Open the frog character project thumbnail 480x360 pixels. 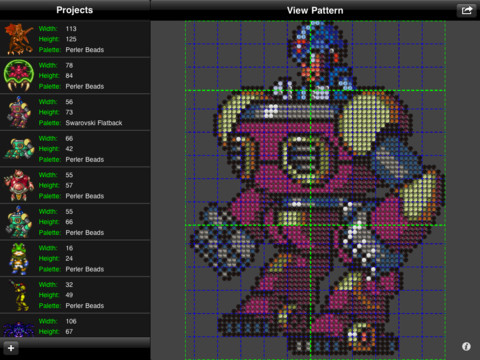pyautogui.click(x=18, y=258)
